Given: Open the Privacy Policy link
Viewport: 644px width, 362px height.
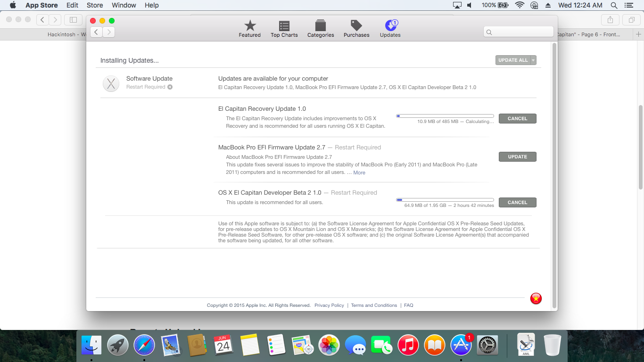Looking at the screenshot, I should 329,305.
